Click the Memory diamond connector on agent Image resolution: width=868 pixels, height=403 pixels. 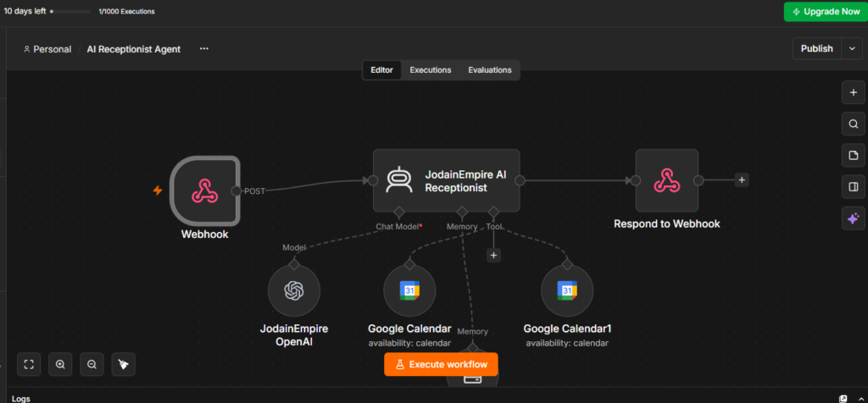coord(462,212)
